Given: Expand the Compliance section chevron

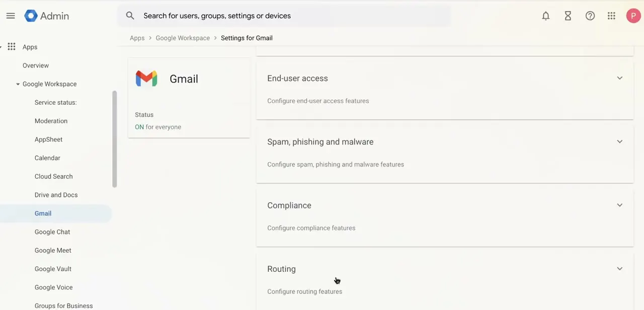Looking at the screenshot, I should [619, 205].
